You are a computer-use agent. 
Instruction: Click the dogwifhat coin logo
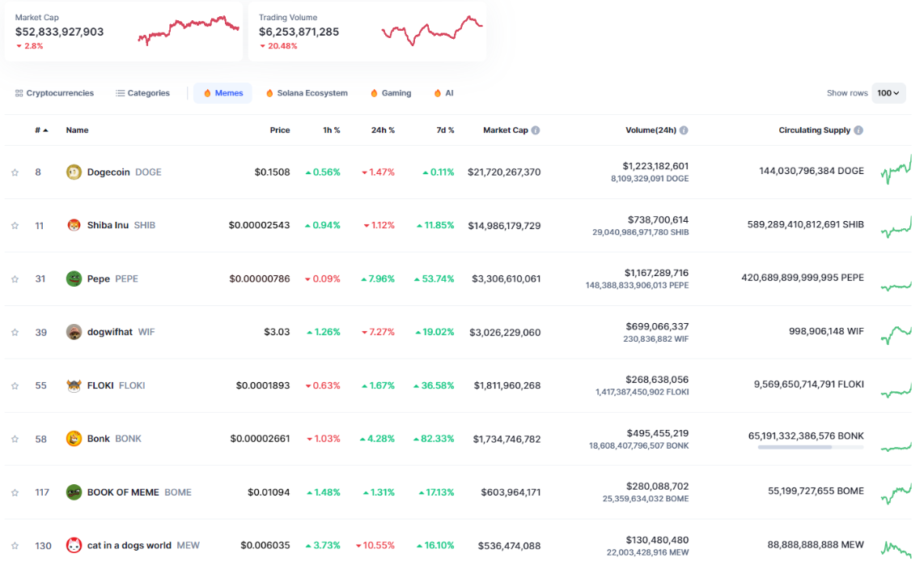74,332
